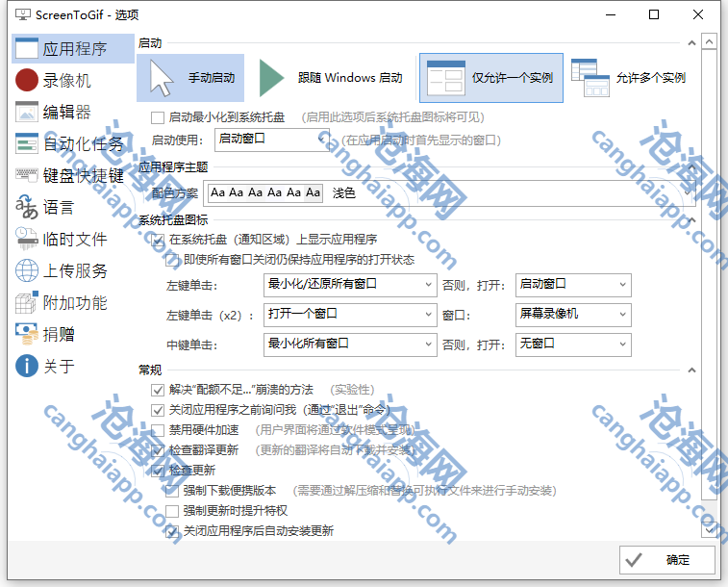Toggle 禁用硬件加速 checkbox
This screenshot has height=587, width=728.
point(158,430)
